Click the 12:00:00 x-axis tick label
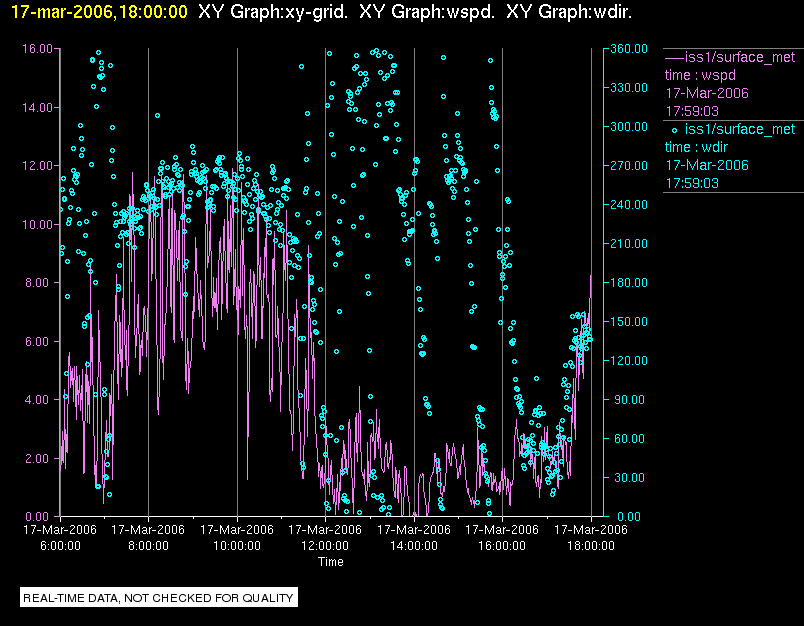804x626 pixels. (x=325, y=546)
